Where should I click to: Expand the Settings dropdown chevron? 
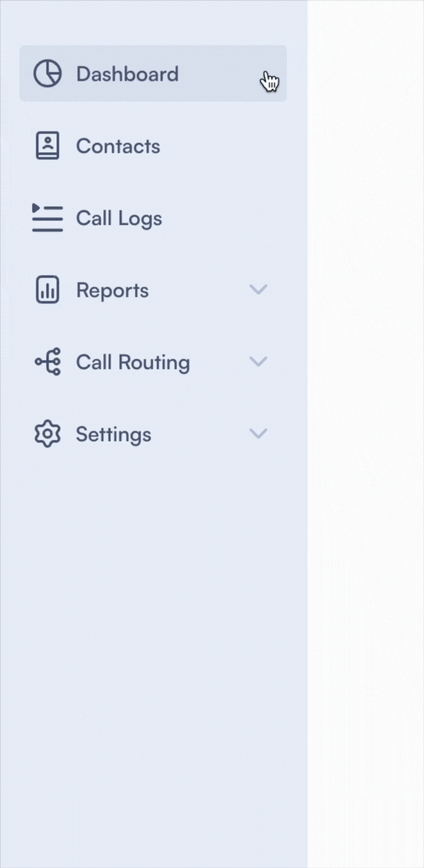[x=258, y=434]
